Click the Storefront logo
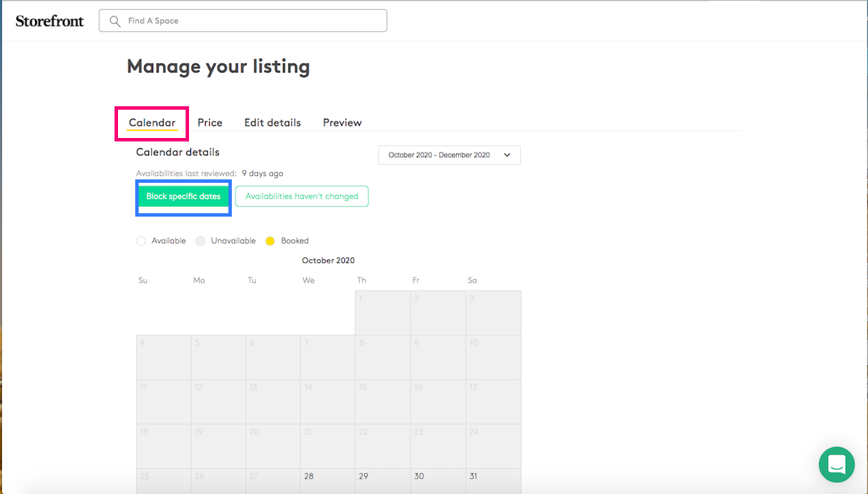The width and height of the screenshot is (868, 494). (x=50, y=21)
